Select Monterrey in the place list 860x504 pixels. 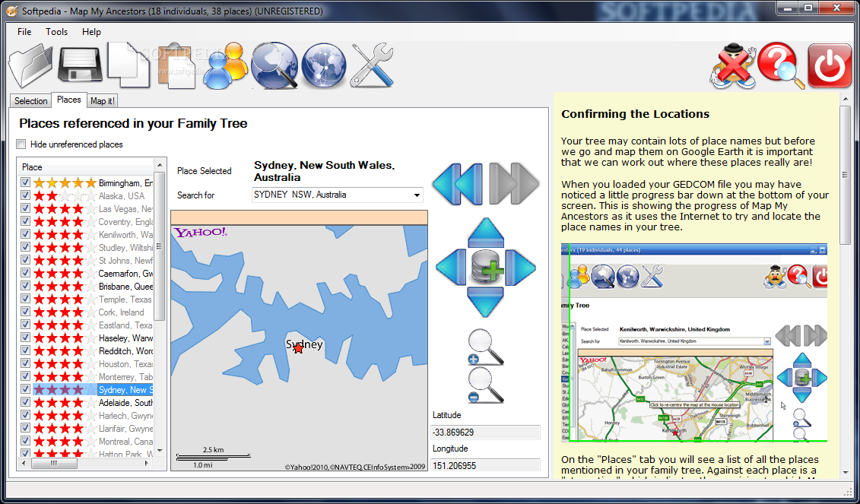click(x=125, y=377)
